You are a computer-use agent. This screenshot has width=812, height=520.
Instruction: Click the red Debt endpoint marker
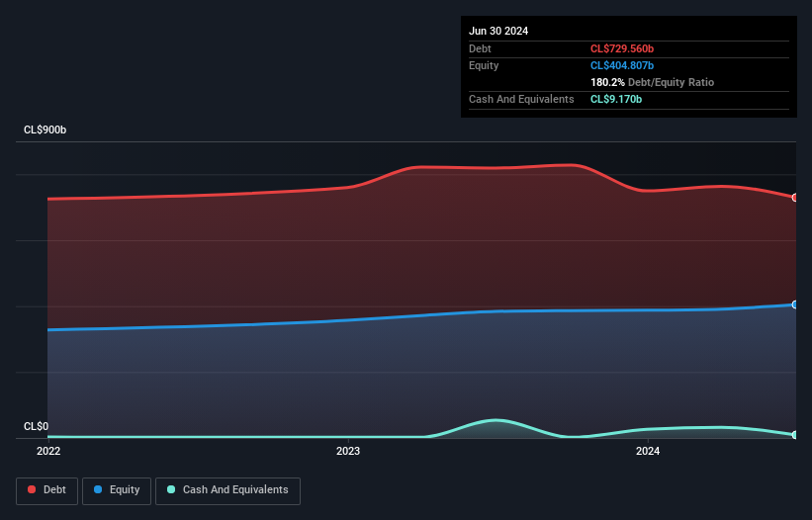(795, 198)
